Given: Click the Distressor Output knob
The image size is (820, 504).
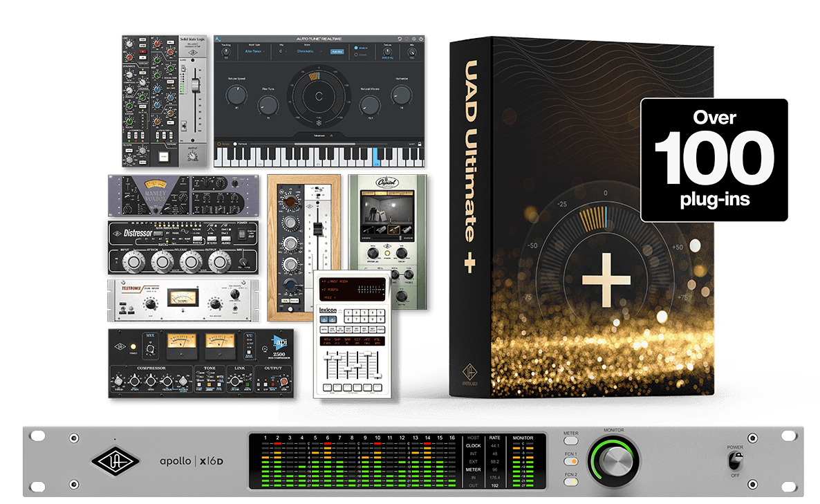Looking at the screenshot, I should [219, 262].
